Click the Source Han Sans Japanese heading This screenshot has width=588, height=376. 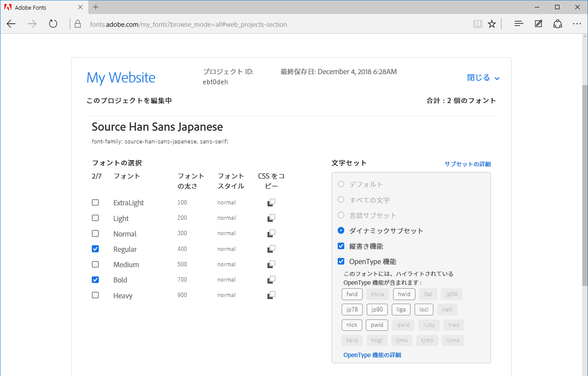157,127
